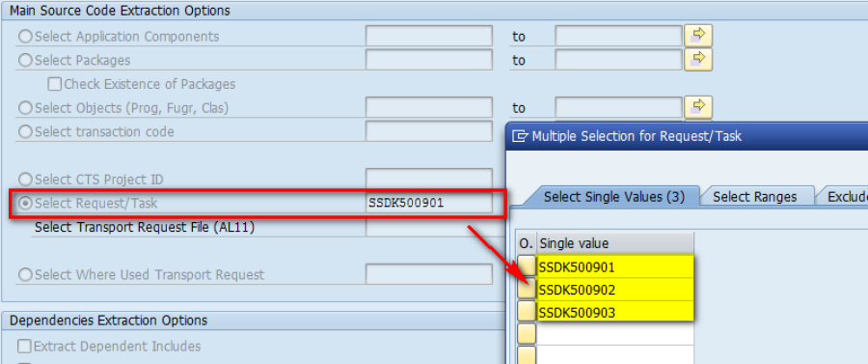Image resolution: width=868 pixels, height=364 pixels.
Task: Select the Packages radio button
Action: [25, 61]
